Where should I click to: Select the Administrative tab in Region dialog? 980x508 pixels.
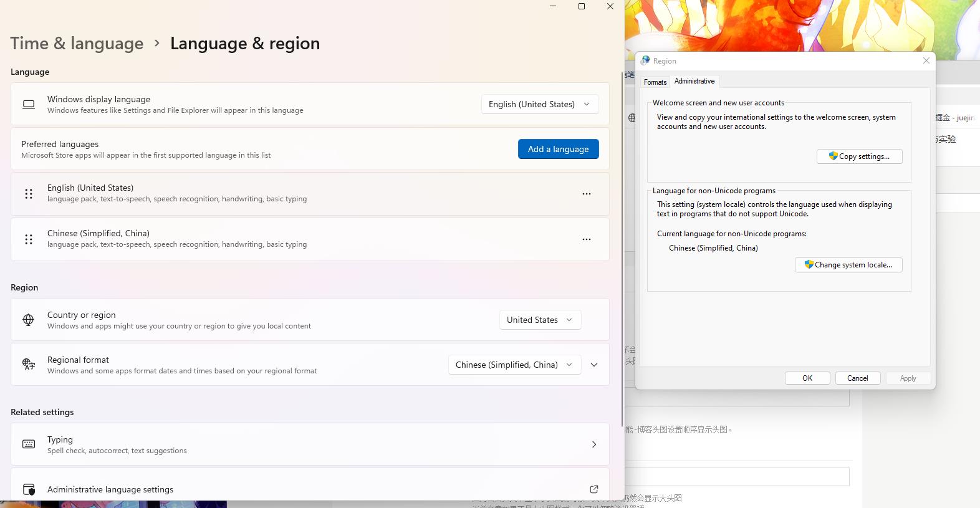click(694, 81)
